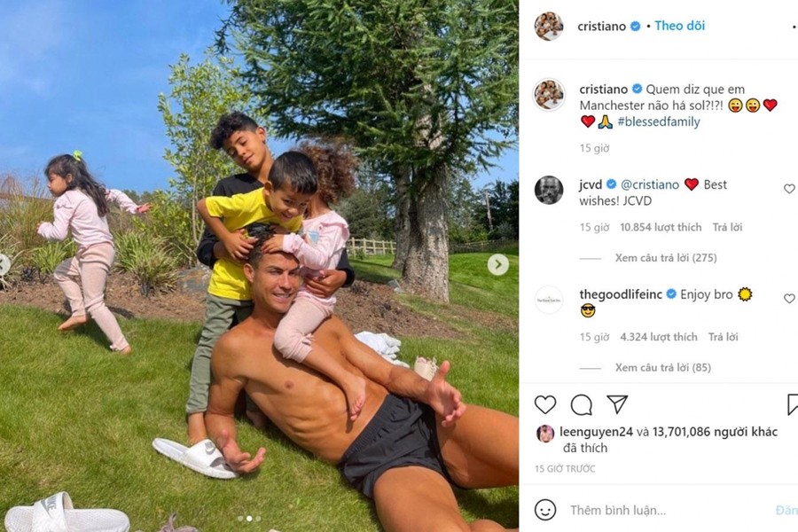Open cristiano's profile picture in the header
The width and height of the screenshot is (798, 532).
pos(549,26)
